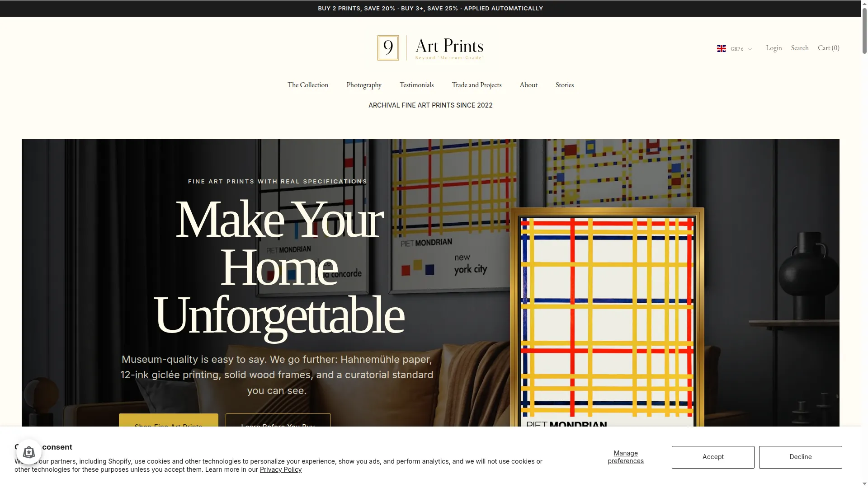The image size is (868, 488).
Task: Open the About menu item
Action: pos(528,85)
